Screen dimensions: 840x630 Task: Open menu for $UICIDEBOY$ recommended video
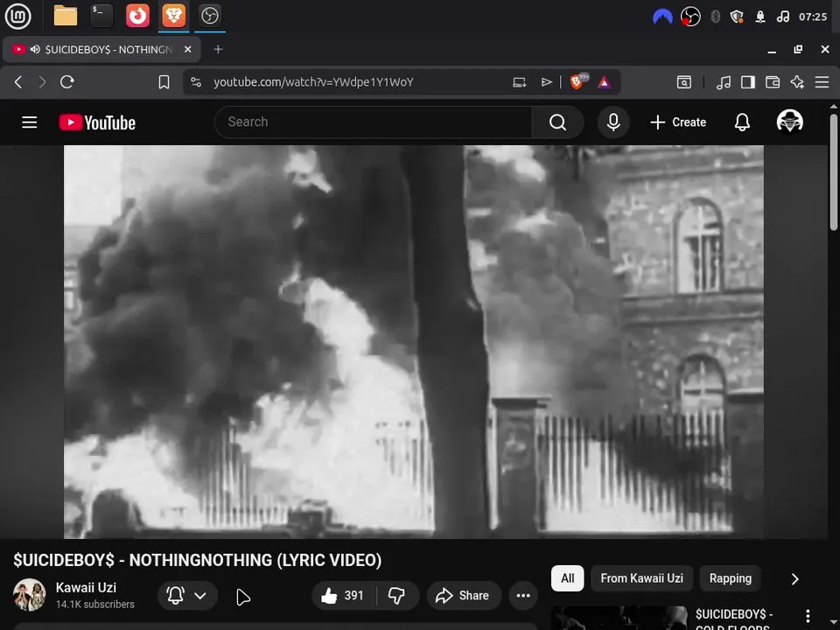(x=808, y=616)
